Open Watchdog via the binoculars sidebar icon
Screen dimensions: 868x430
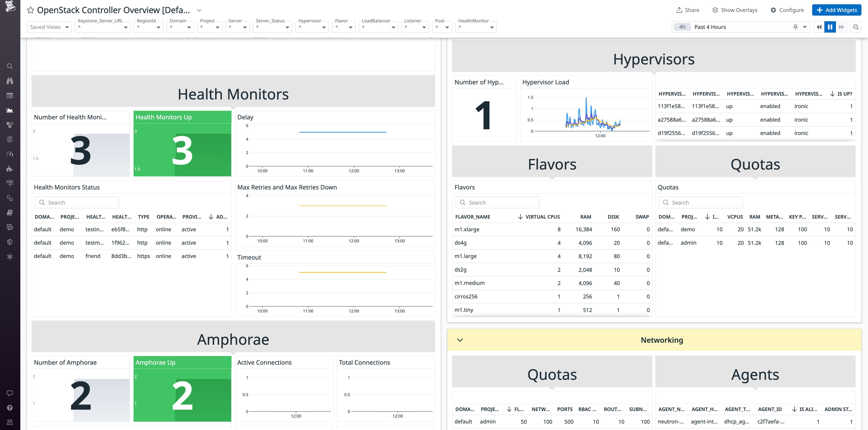point(10,81)
